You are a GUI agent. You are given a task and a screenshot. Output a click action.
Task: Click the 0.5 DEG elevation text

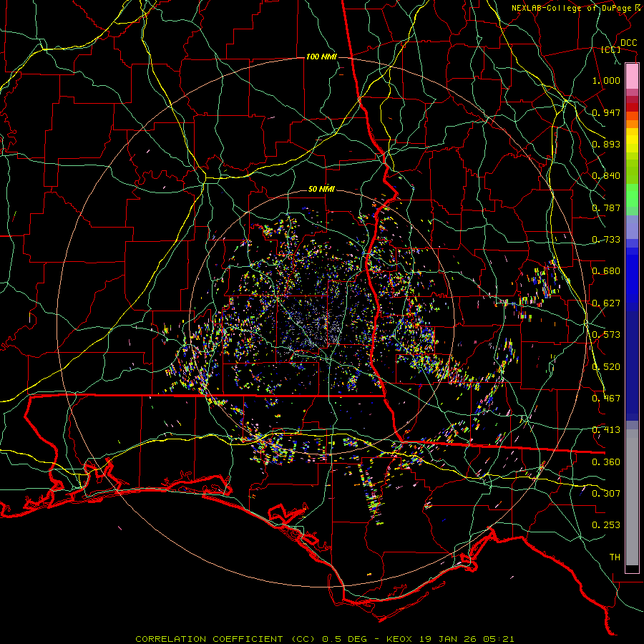pyautogui.click(x=346, y=639)
